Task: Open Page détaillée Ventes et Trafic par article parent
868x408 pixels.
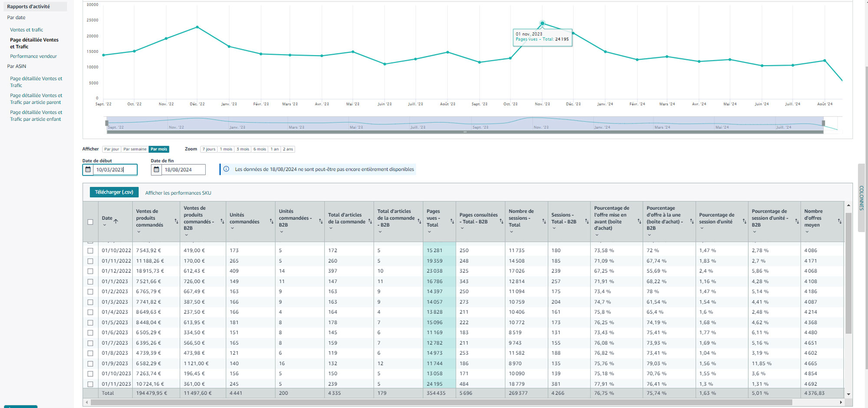Action: click(36, 99)
